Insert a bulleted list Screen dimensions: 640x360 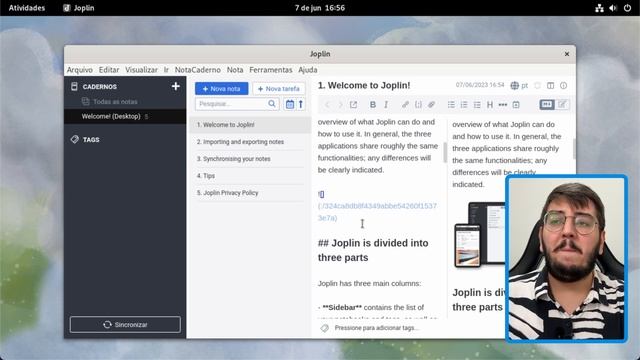[451, 104]
